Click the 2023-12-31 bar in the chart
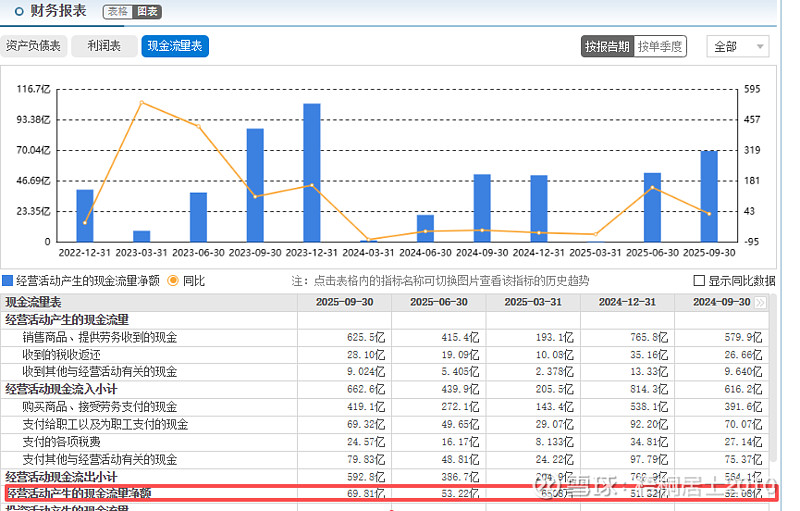 click(311, 172)
